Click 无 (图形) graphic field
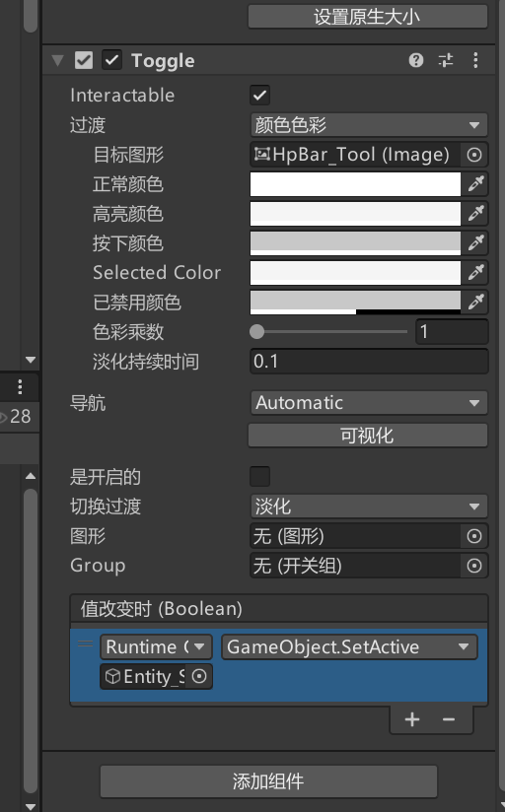 356,536
